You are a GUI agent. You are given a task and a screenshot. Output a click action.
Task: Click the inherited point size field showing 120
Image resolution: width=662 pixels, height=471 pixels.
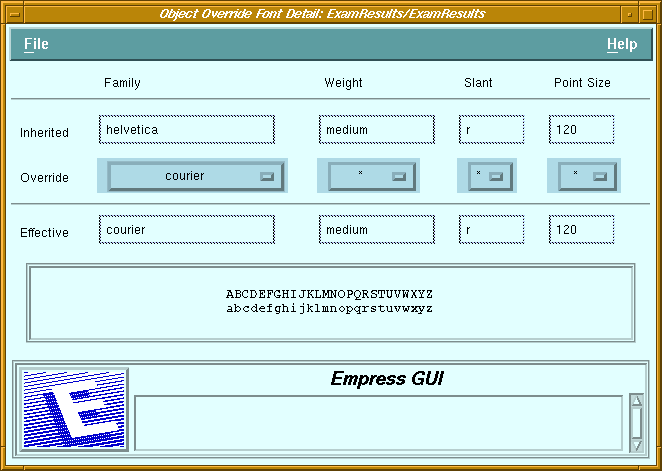581,130
